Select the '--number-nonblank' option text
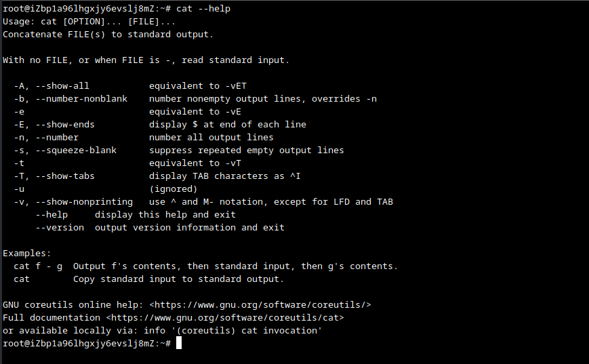This screenshot has width=589, height=364. pyautogui.click(x=81, y=99)
